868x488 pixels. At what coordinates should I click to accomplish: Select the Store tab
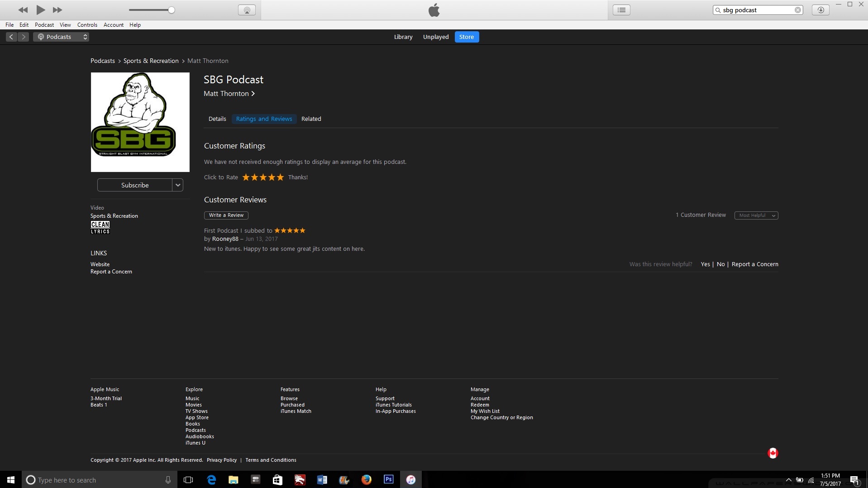coord(467,37)
